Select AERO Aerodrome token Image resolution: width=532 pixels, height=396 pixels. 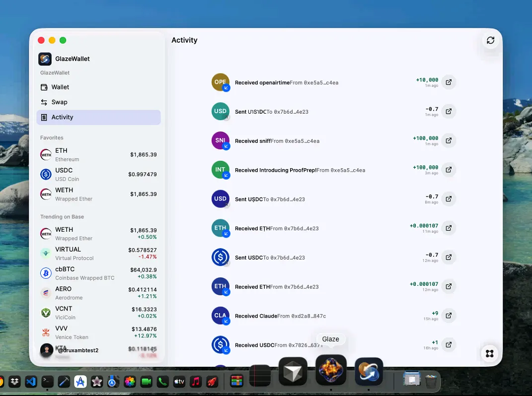pyautogui.click(x=98, y=293)
